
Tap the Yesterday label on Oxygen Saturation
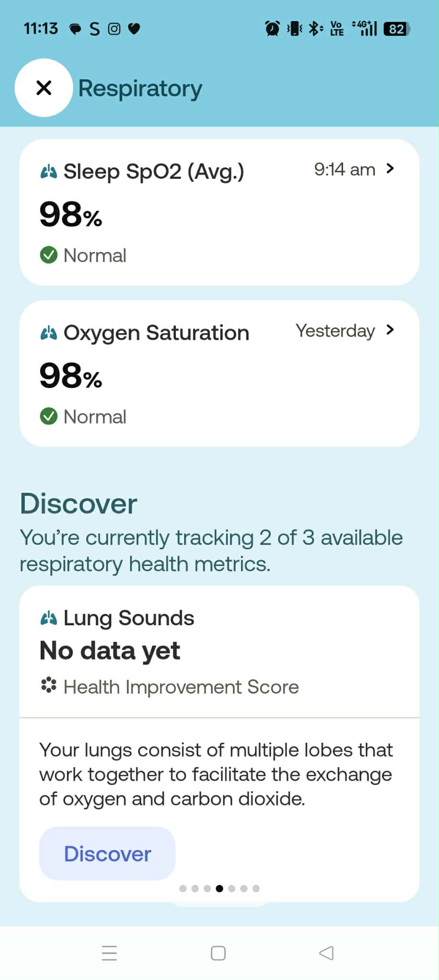[x=335, y=330]
